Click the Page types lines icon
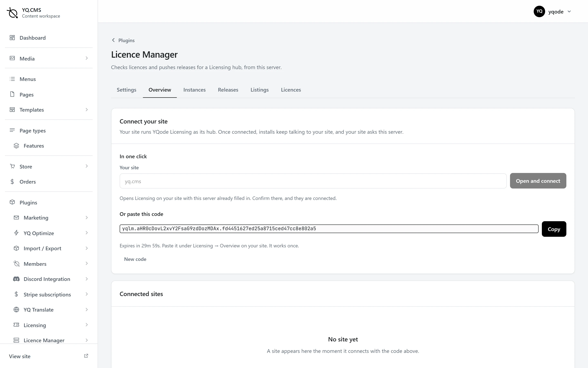 tap(12, 130)
